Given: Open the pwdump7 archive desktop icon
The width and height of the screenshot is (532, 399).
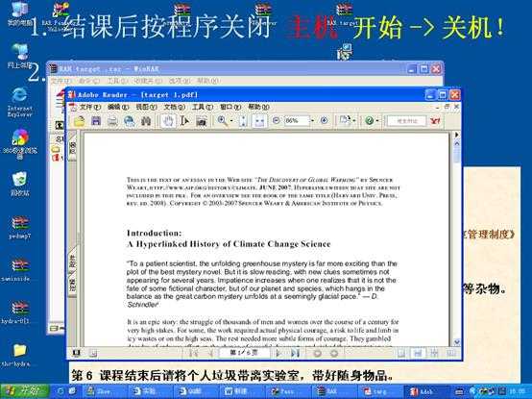Looking at the screenshot, I should [19, 227].
